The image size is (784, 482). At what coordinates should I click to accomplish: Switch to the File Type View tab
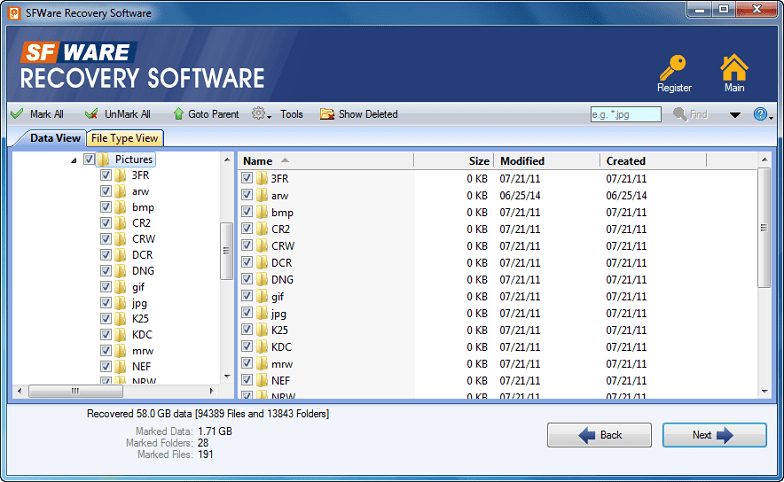tap(124, 138)
